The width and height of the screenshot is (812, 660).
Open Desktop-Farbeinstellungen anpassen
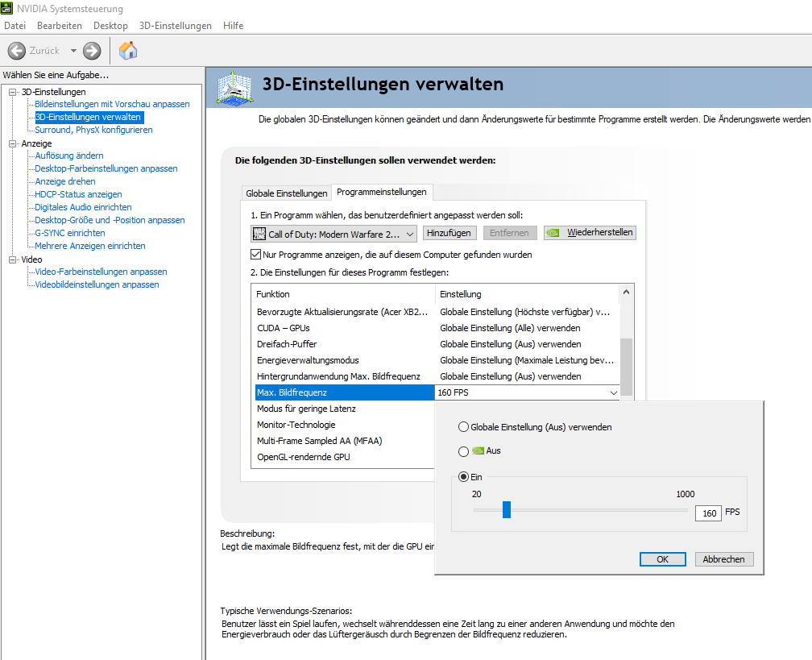coord(106,169)
